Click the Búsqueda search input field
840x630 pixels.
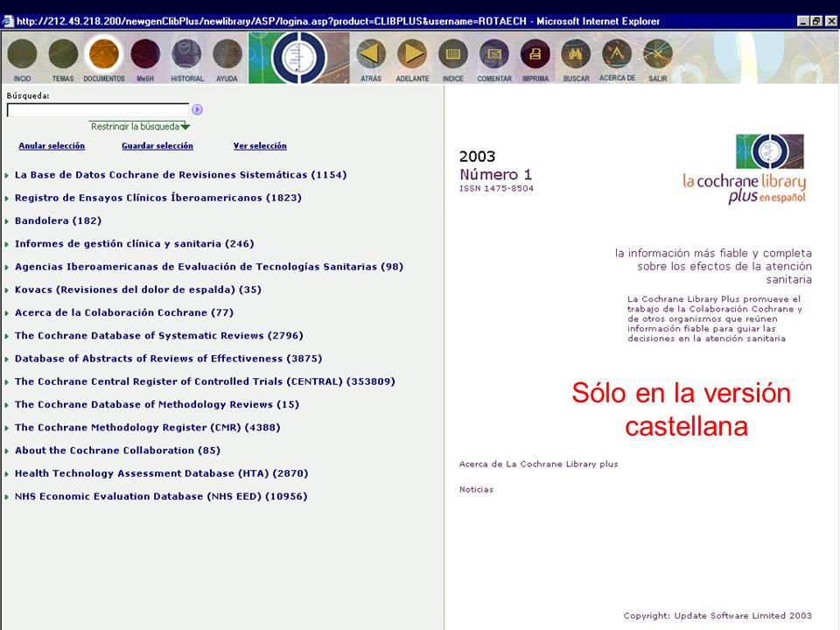pos(98,110)
